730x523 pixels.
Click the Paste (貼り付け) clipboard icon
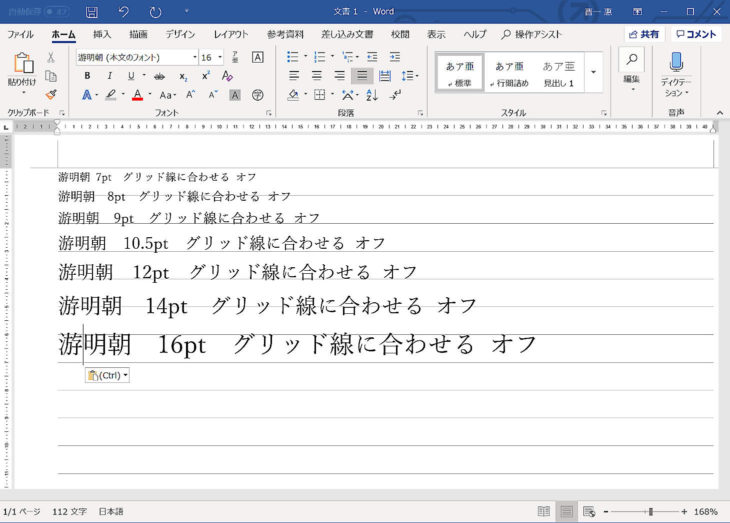(21, 64)
